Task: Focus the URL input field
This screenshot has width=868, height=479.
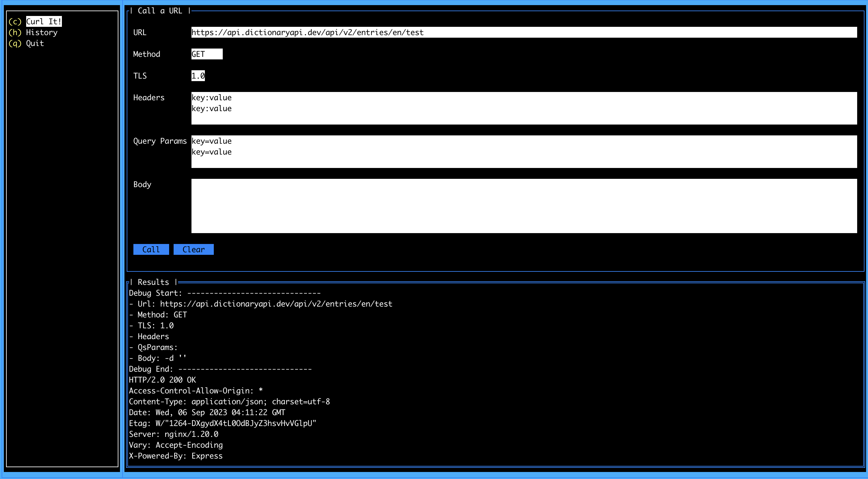Action: point(524,32)
